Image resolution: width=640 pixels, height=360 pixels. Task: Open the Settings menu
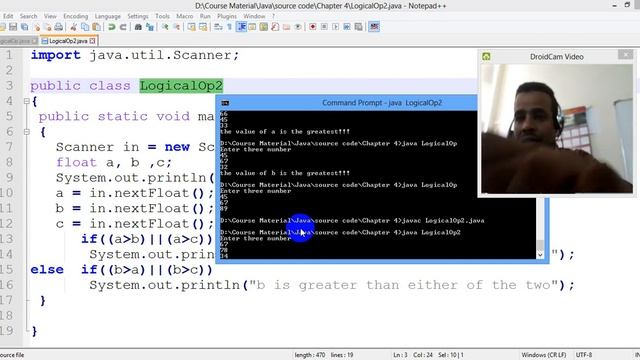(138, 16)
